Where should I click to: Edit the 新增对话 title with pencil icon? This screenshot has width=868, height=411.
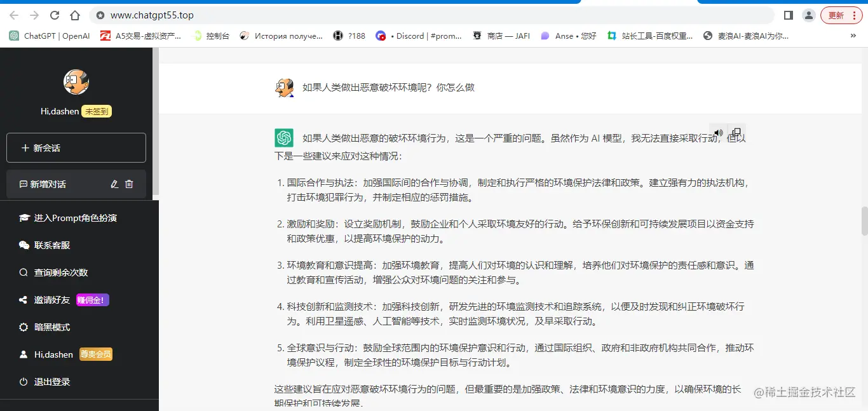click(114, 184)
